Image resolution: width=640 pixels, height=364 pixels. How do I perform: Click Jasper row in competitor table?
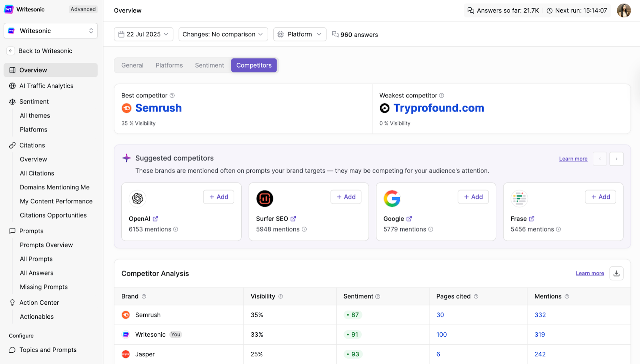(x=372, y=354)
